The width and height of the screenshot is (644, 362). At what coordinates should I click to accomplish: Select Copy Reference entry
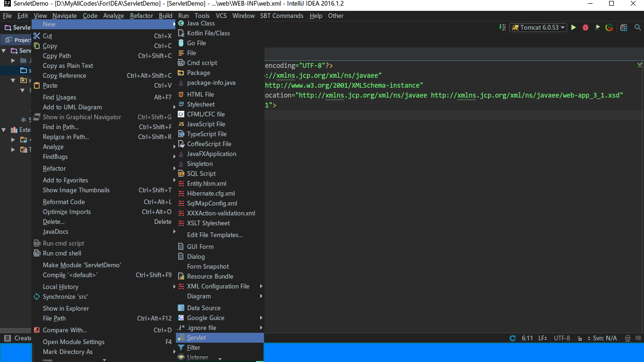(103, 75)
